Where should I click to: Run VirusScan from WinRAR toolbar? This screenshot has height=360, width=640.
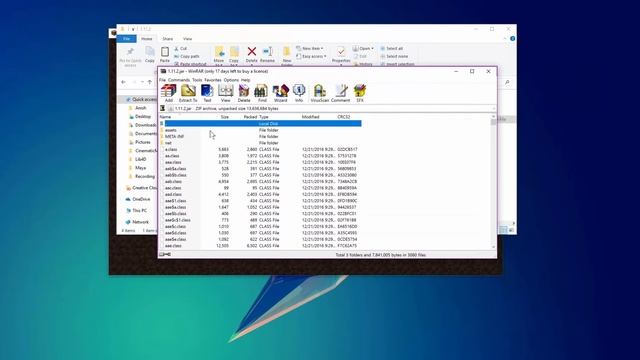pos(320,93)
